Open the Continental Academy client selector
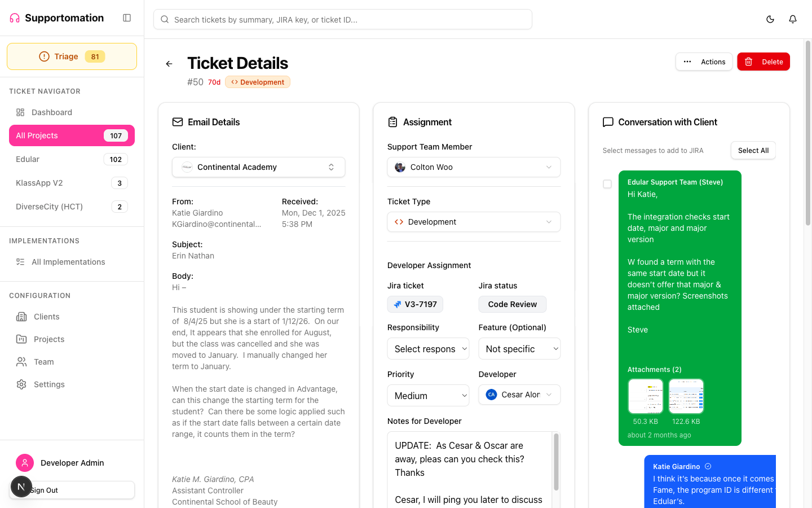The image size is (812, 508). click(258, 167)
